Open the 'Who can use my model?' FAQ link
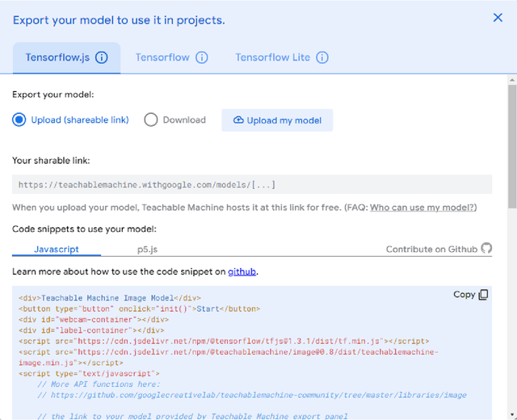Image resolution: width=517 pixels, height=420 pixels. pyautogui.click(x=422, y=208)
